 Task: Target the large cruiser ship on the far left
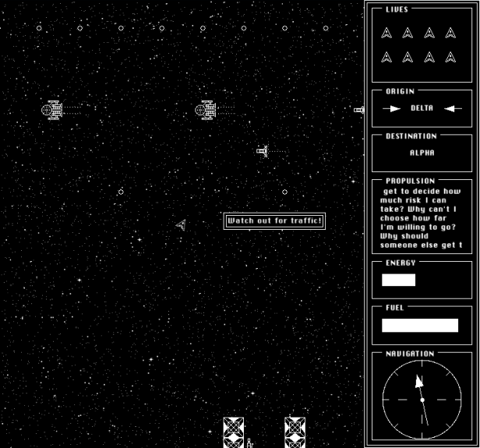click(52, 110)
